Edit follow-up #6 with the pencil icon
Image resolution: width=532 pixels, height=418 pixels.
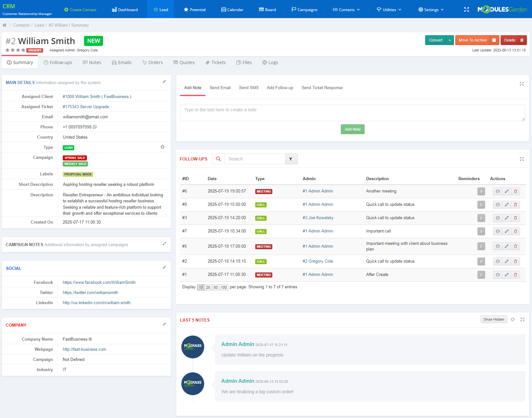coord(506,191)
